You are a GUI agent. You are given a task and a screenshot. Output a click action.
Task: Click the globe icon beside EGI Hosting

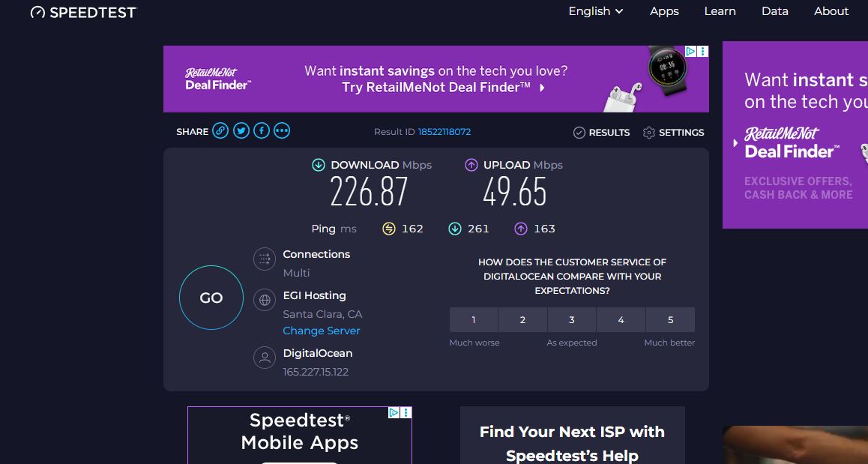coord(265,300)
